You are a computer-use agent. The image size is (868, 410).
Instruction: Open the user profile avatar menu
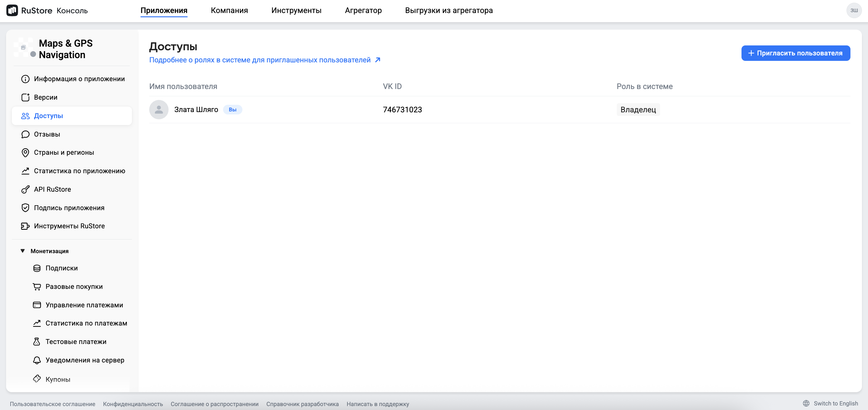(x=854, y=11)
